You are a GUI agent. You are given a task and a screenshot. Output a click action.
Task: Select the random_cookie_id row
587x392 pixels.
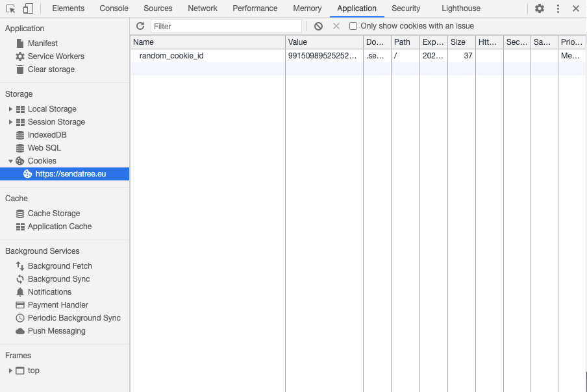[171, 56]
